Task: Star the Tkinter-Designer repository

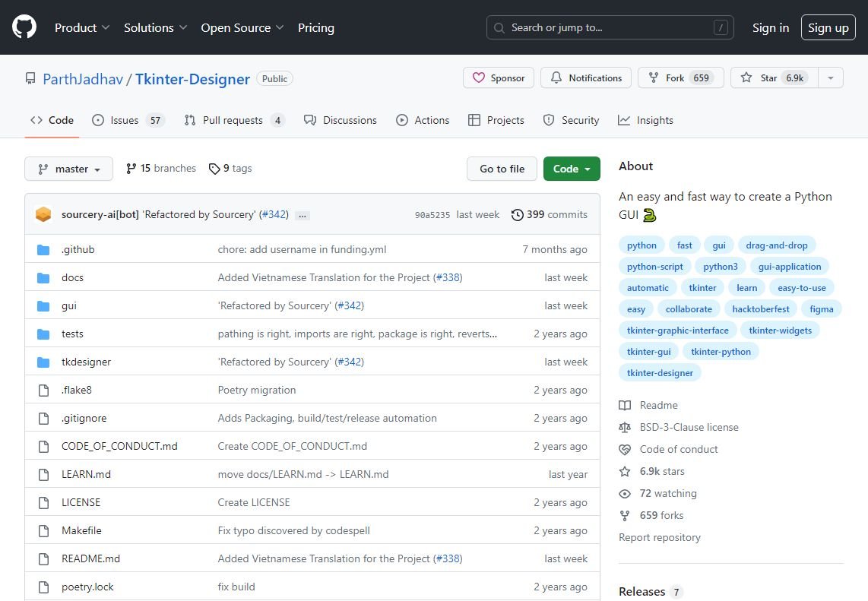Action: tap(774, 78)
